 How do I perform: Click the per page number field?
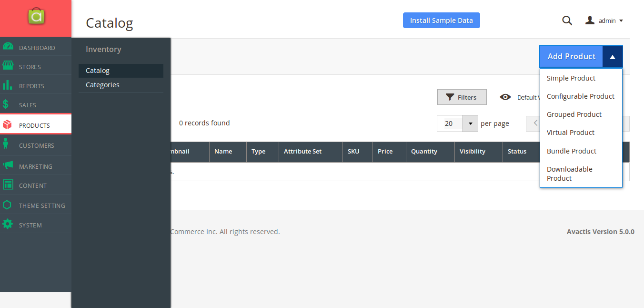pos(450,123)
